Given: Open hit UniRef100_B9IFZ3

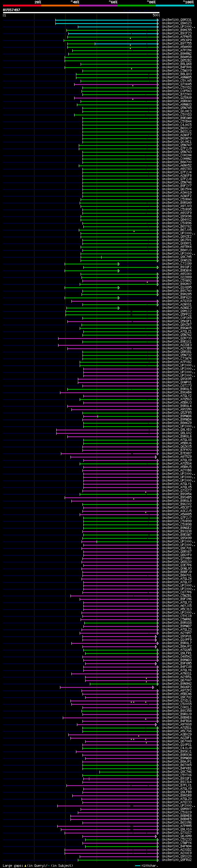Looking at the screenshot, I should [176, 33].
